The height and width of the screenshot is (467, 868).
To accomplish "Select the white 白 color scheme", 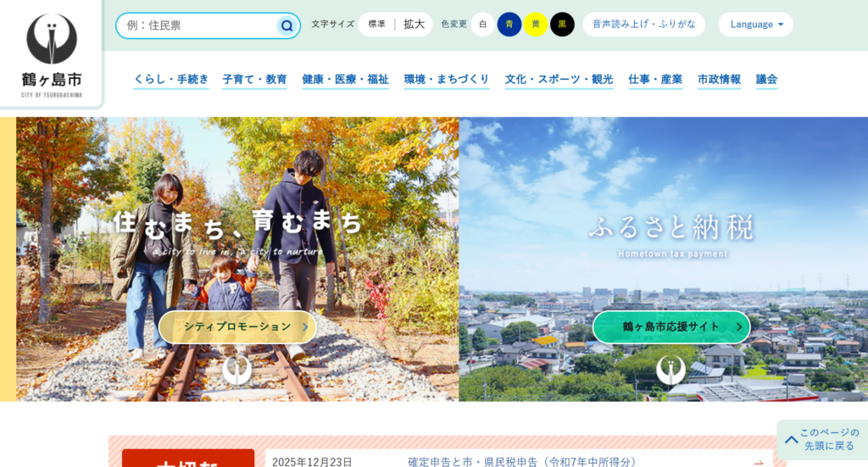I will 483,25.
